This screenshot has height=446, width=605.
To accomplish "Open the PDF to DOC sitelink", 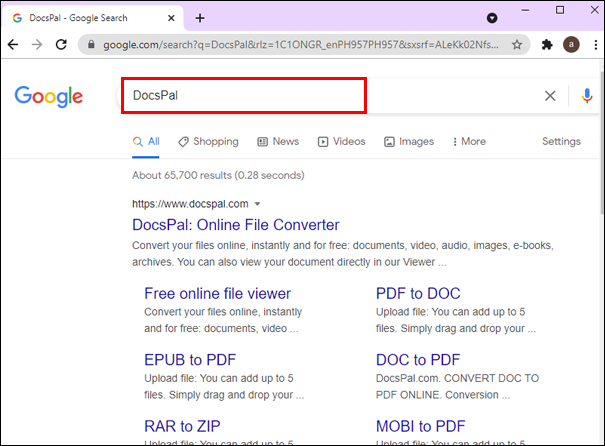I will 418,294.
